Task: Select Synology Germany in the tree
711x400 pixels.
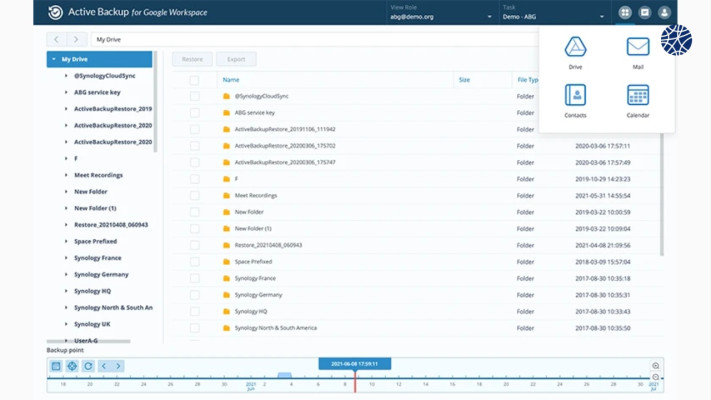Action: [x=101, y=275]
